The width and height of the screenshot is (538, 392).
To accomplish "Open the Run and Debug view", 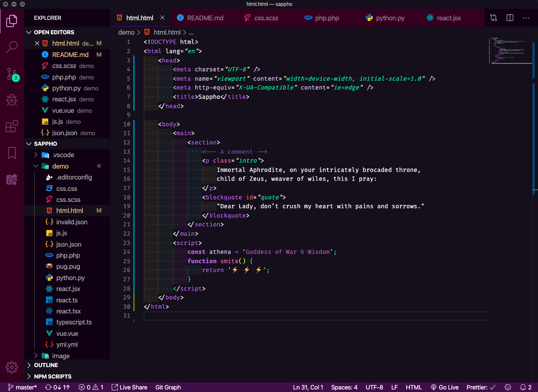I will point(12,100).
